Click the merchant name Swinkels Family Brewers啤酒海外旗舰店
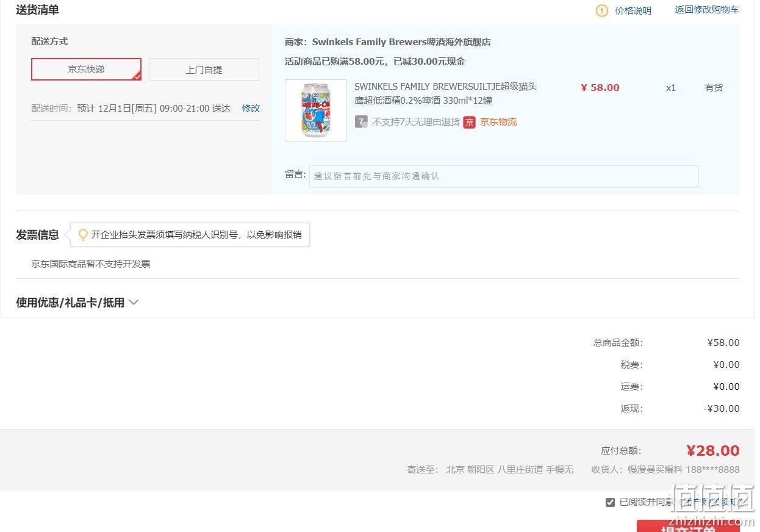Viewport: 760px width, 532px height. tap(401, 42)
